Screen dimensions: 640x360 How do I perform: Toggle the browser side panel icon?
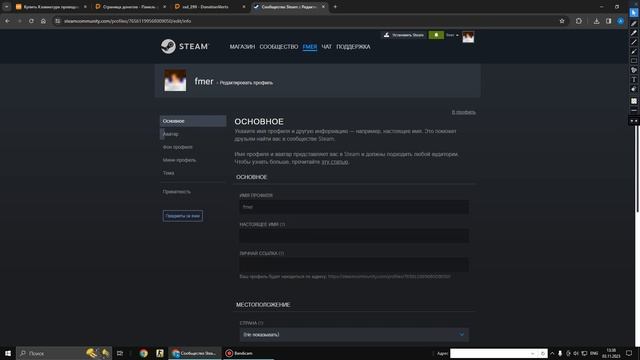608,21
